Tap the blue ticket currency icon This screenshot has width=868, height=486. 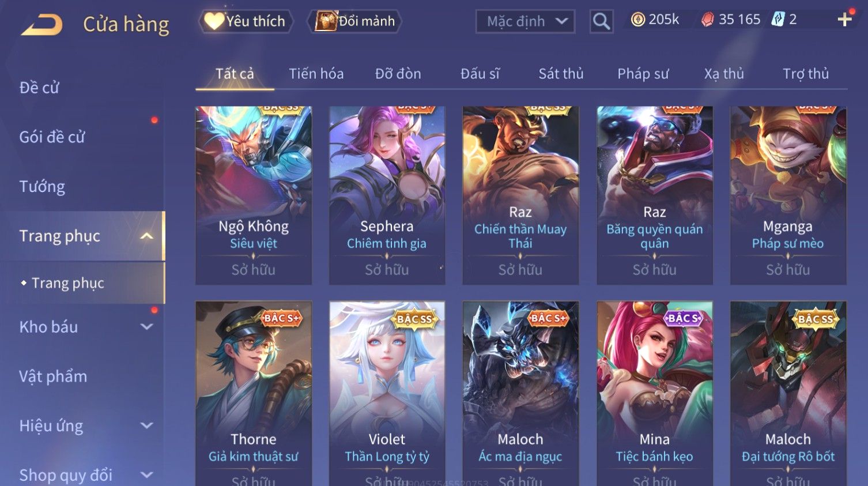[778, 20]
